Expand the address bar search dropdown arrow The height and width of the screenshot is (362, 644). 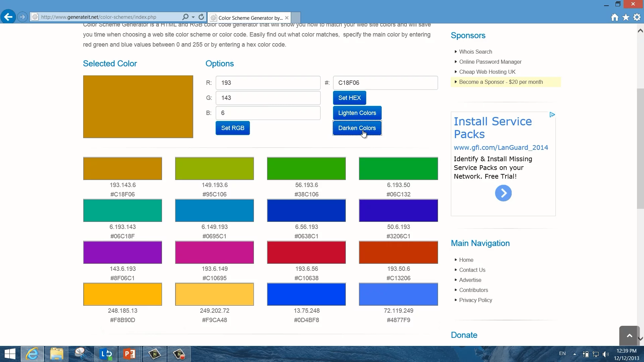point(193,17)
